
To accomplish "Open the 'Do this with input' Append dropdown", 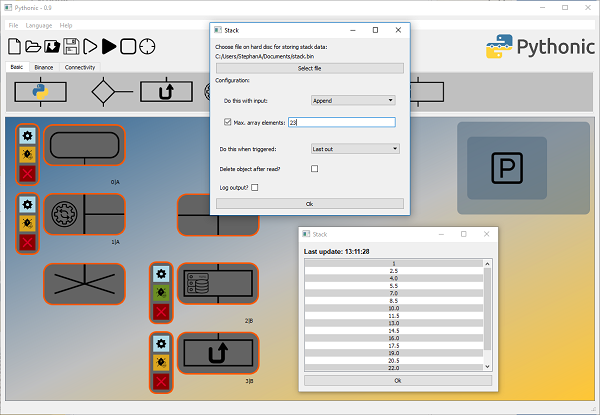I will click(x=354, y=100).
